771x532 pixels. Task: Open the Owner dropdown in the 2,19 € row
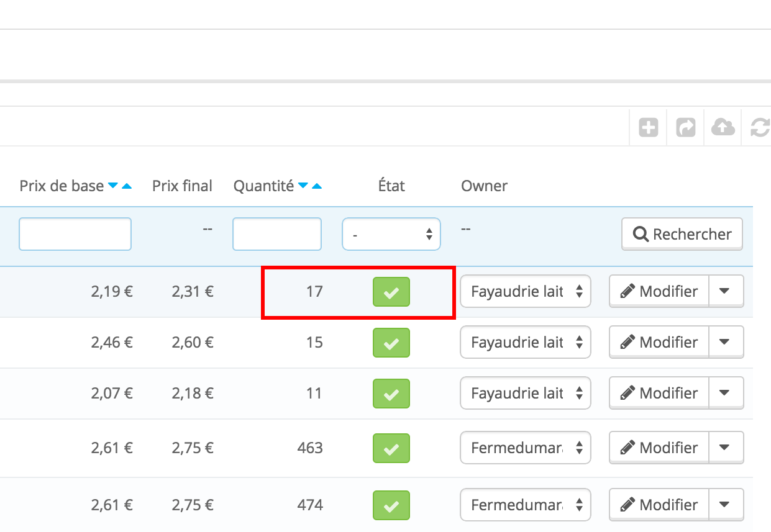click(x=526, y=291)
